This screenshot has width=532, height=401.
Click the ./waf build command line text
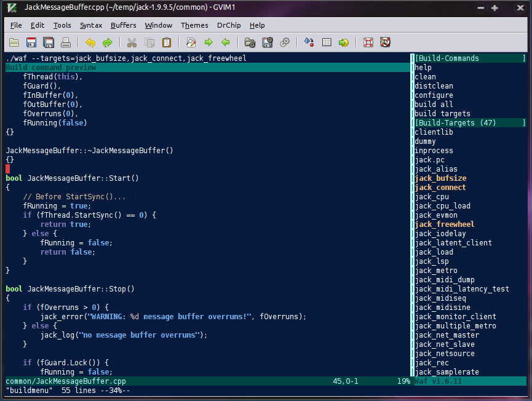tap(126, 58)
